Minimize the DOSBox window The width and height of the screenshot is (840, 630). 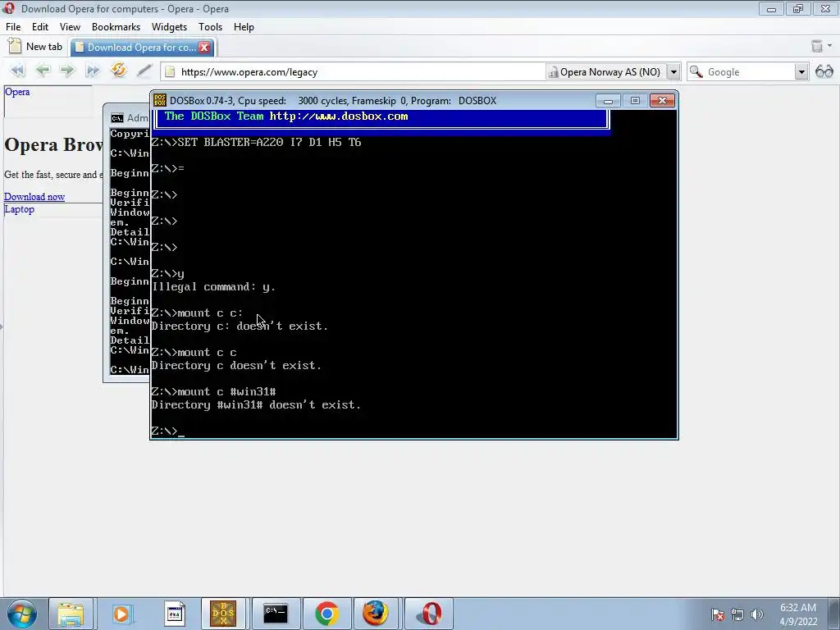point(608,101)
